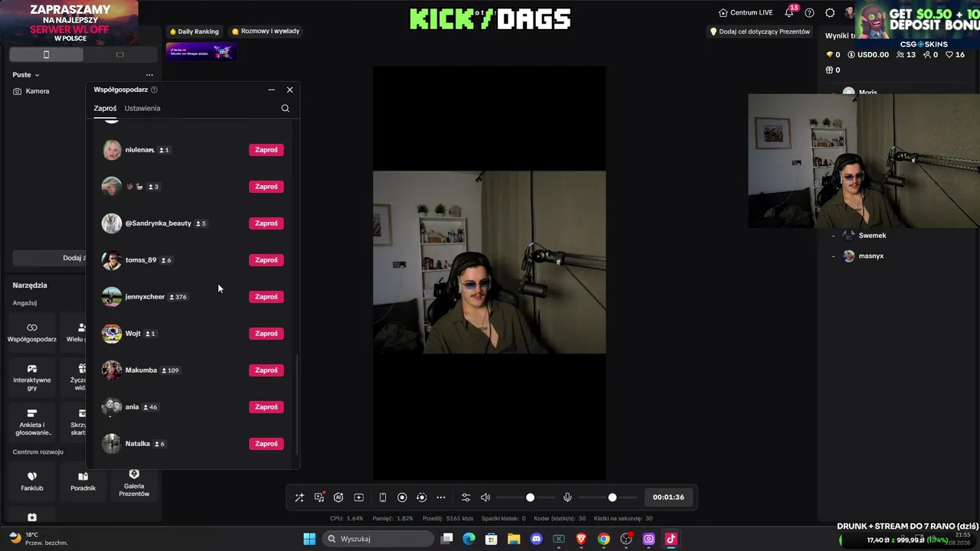Open Interaktywne gry tool
Viewport: 980px width, 551px height.
click(32, 378)
